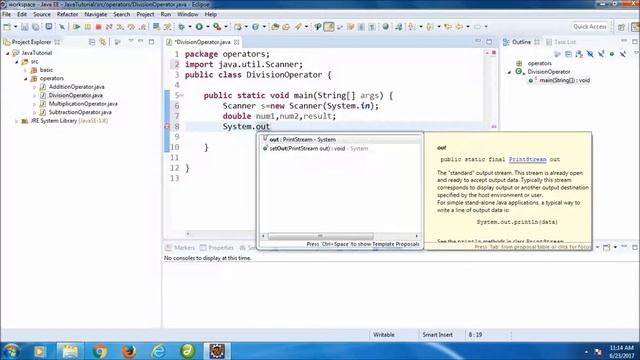Open AdditionOperator.java in Project Explorer
The image size is (640, 360).
click(x=76, y=87)
